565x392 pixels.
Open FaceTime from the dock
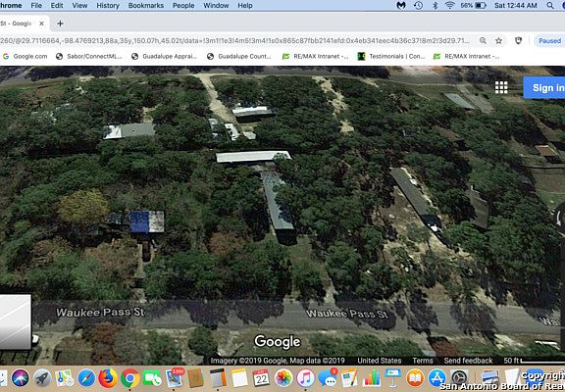152,378
